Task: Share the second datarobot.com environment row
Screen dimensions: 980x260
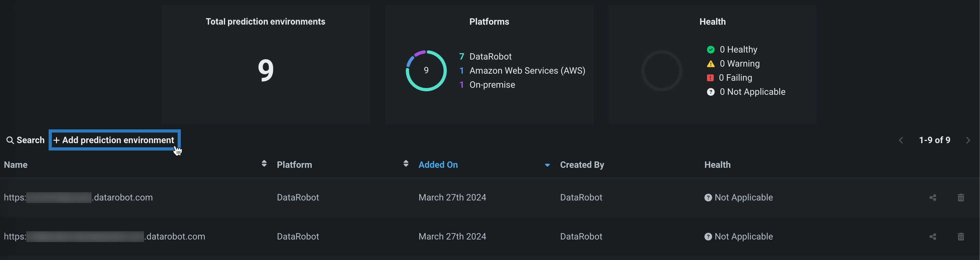Action: pyautogui.click(x=932, y=237)
